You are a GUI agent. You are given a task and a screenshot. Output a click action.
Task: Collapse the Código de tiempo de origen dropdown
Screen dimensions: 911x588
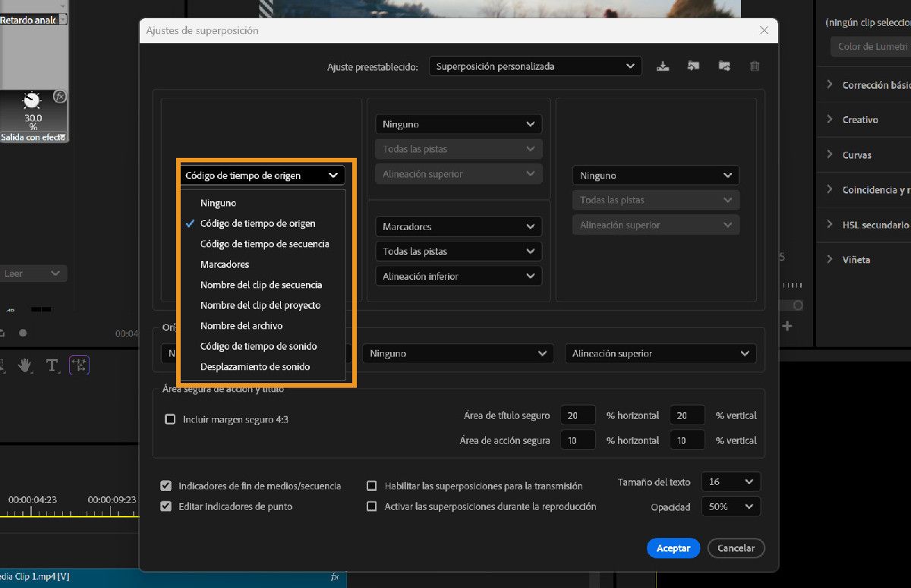point(262,175)
